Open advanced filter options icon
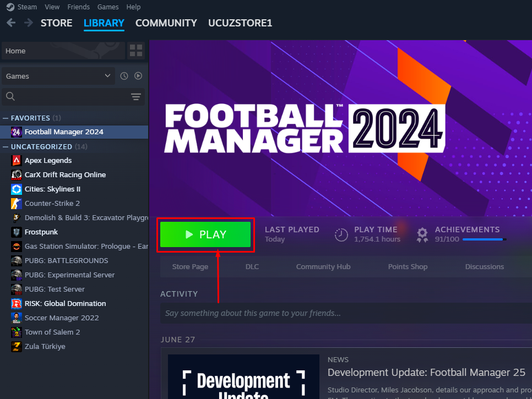Screen dimensions: 532x399 (x=136, y=97)
